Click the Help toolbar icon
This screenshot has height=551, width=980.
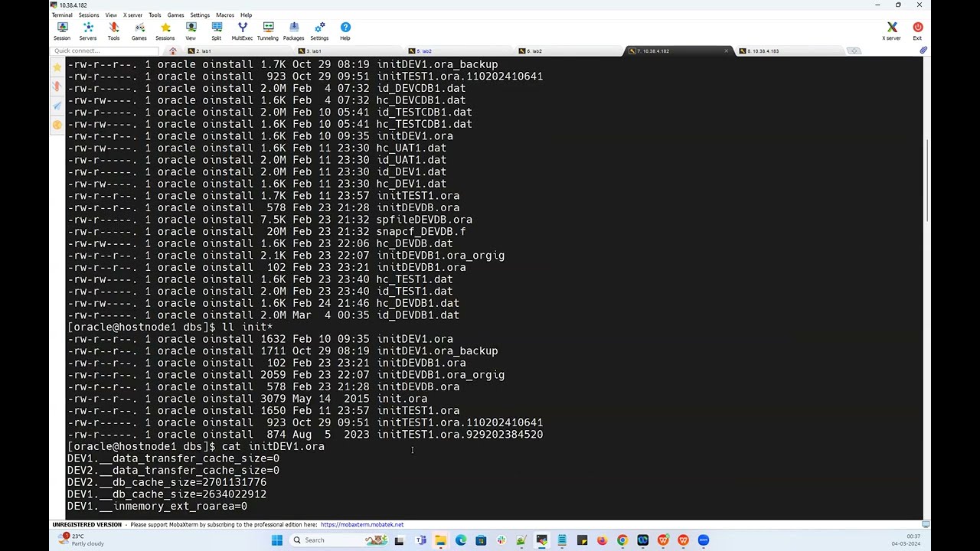345,31
